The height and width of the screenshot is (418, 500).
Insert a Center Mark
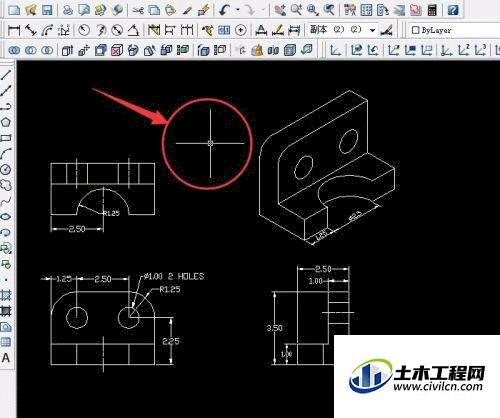pos(240,30)
